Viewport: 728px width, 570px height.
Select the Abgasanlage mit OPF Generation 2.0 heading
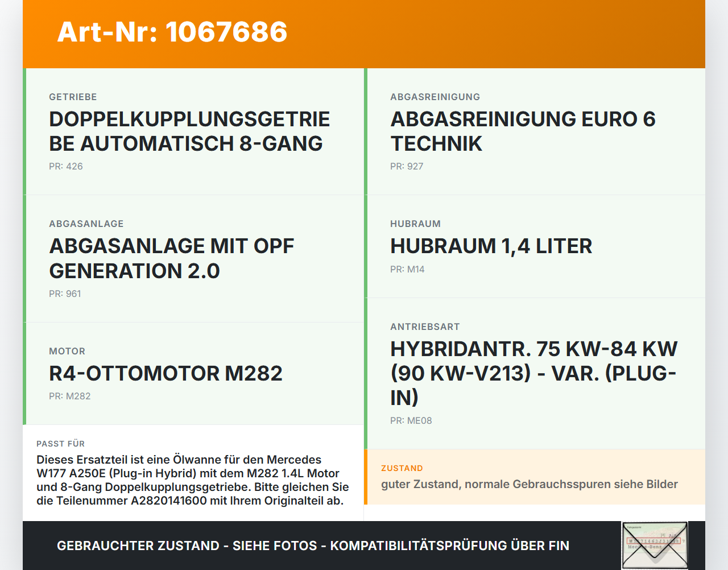172,259
